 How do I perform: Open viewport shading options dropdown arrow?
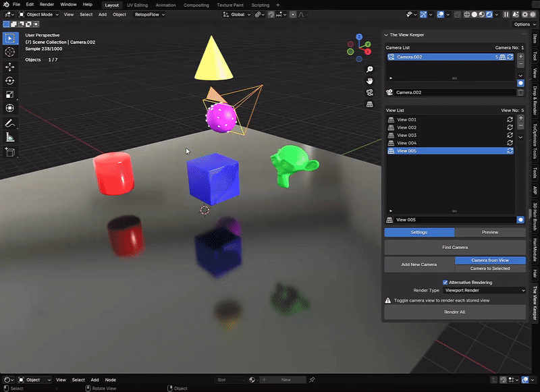[497, 14]
